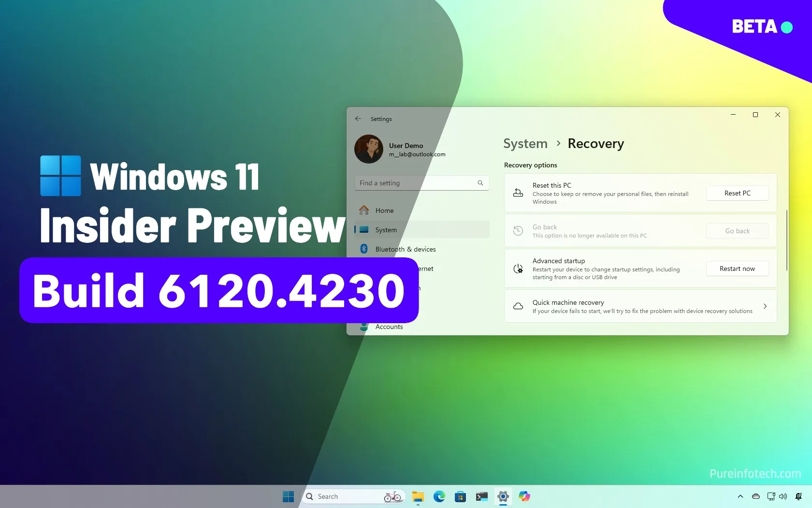
Task: Click the bicycle search highlight icon
Action: [392, 496]
